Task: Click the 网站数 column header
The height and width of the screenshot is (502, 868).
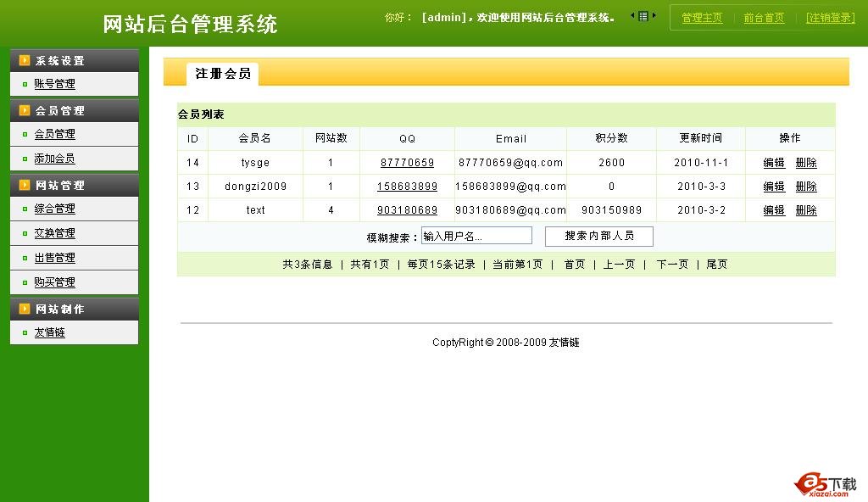Action: 331,138
